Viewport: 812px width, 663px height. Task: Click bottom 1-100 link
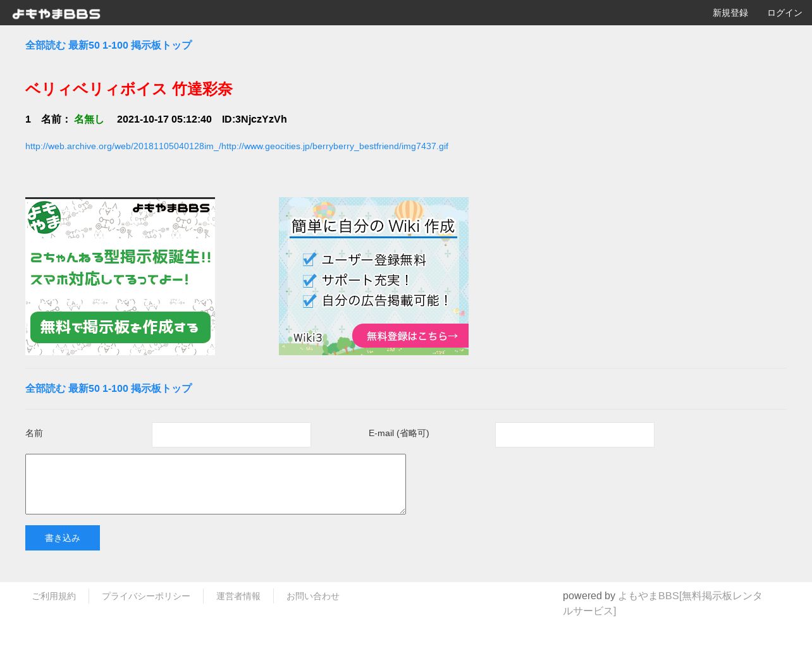point(115,389)
